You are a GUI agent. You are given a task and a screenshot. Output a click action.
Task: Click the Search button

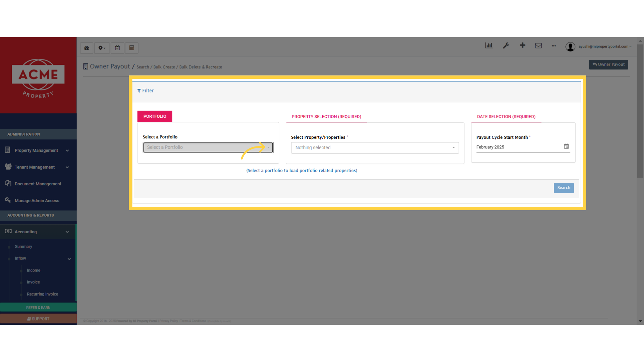point(563,188)
